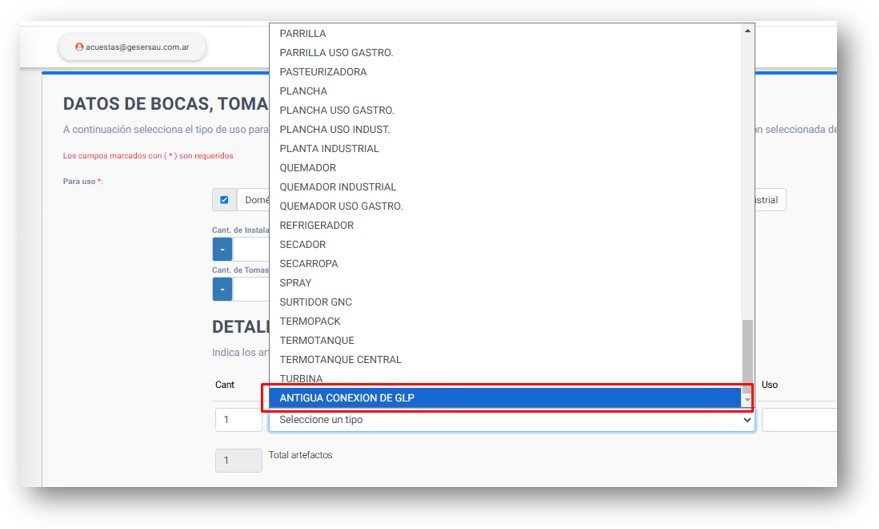
Task: Click the Uso input field
Action: click(798, 421)
